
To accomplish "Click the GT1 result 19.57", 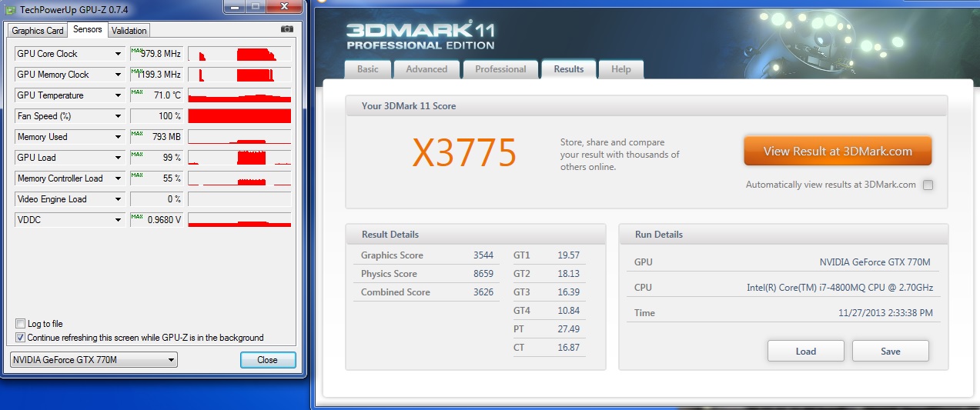I will tap(568, 255).
